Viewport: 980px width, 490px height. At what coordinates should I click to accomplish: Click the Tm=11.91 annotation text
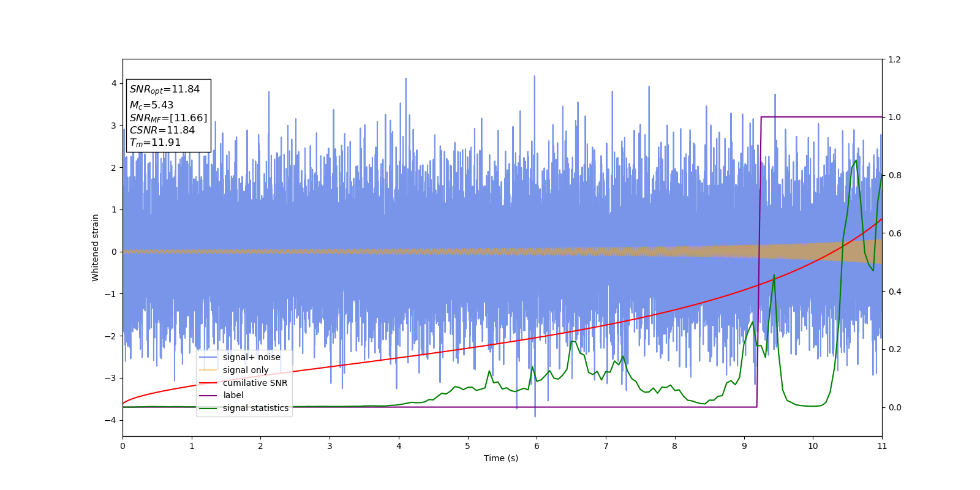pyautogui.click(x=155, y=143)
